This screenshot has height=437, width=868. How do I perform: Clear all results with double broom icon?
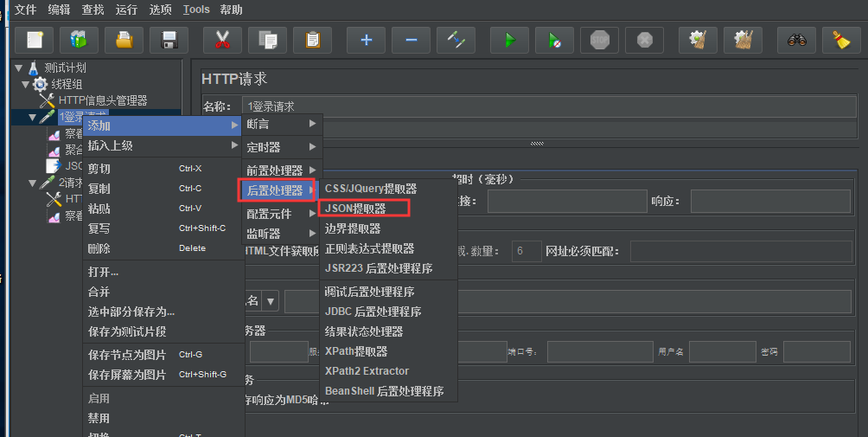click(743, 40)
